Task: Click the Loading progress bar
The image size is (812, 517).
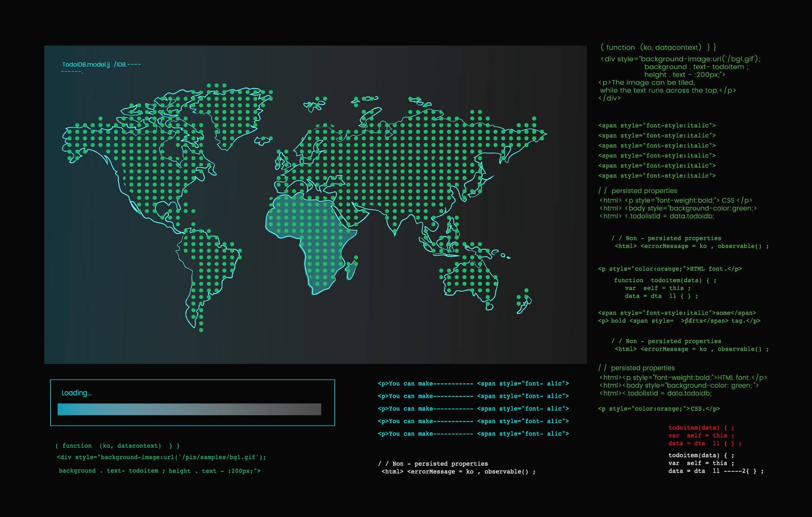Action: (189, 409)
